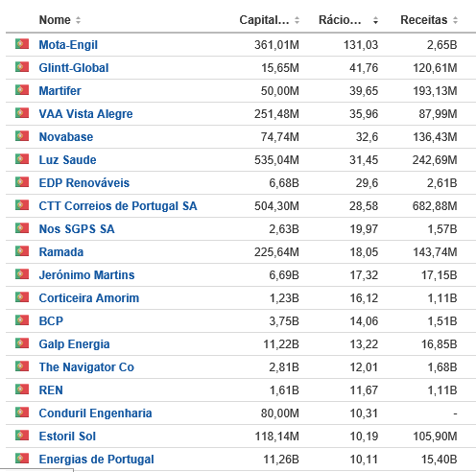Select Jerónimo Martins revenue 17,15B
Viewport: 476px width, 472px height.
[x=440, y=275]
